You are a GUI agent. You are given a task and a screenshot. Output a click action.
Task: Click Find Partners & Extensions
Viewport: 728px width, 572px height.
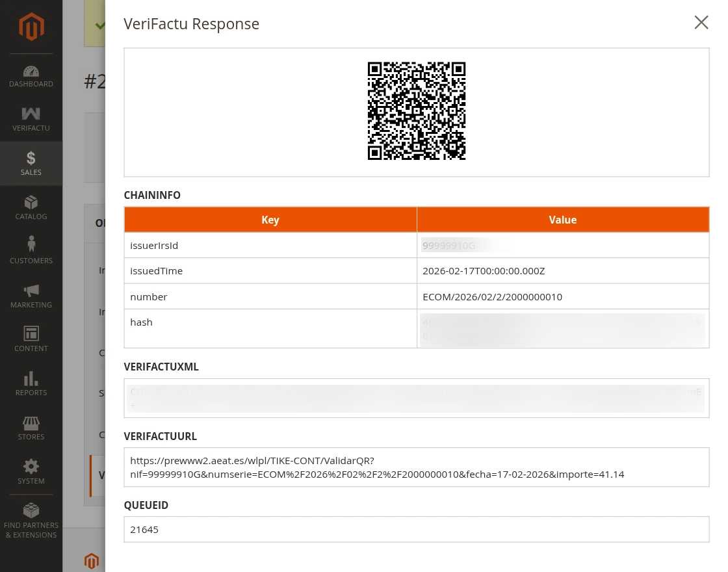coord(31,519)
